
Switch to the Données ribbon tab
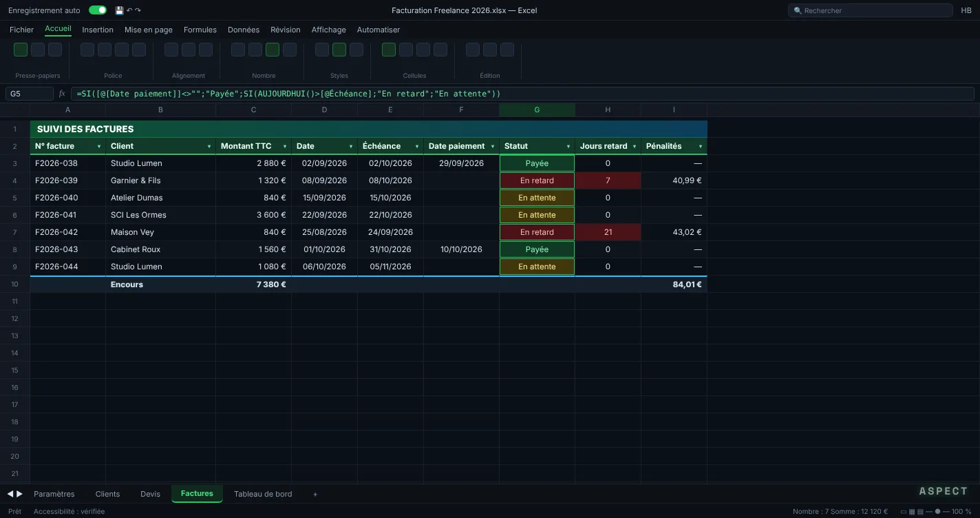coord(244,30)
